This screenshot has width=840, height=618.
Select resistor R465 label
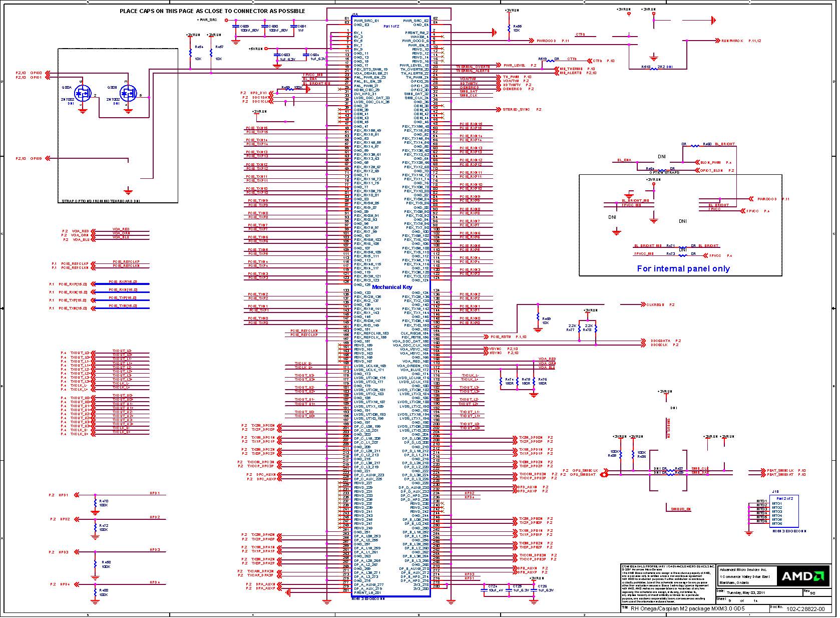pos(518,26)
